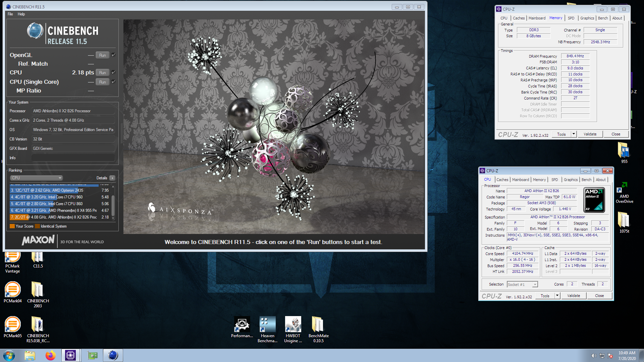The image size is (644, 362).
Task: Open the Performance monitor desktop shortcut
Action: [x=242, y=327]
